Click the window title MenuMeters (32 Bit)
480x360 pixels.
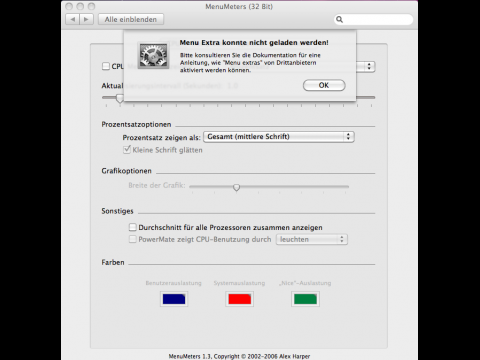click(x=239, y=6)
